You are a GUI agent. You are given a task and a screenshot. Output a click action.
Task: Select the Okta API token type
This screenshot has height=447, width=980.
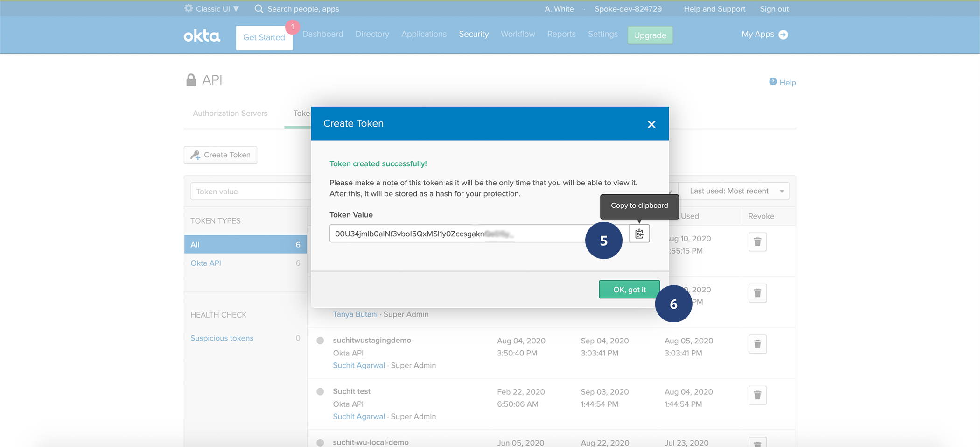206,263
